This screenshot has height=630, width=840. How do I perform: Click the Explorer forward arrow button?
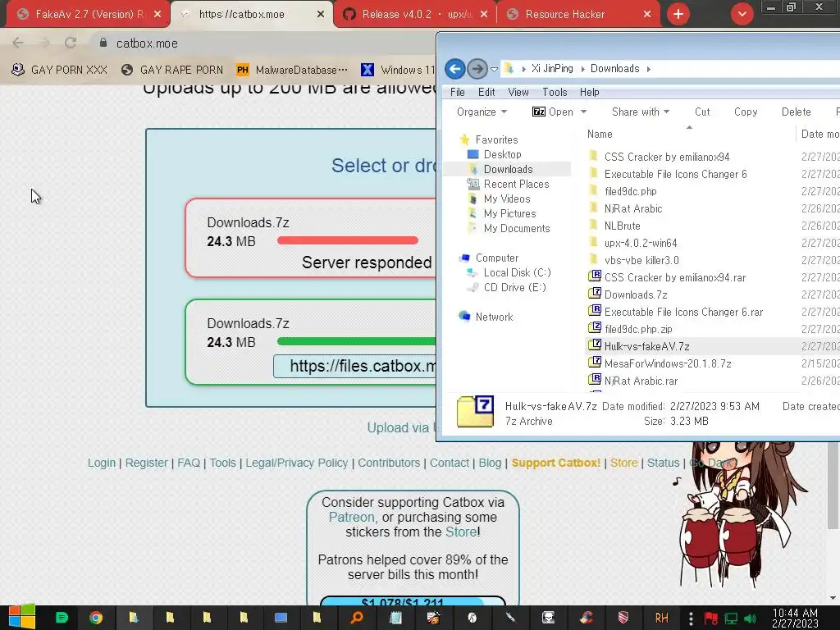point(477,69)
